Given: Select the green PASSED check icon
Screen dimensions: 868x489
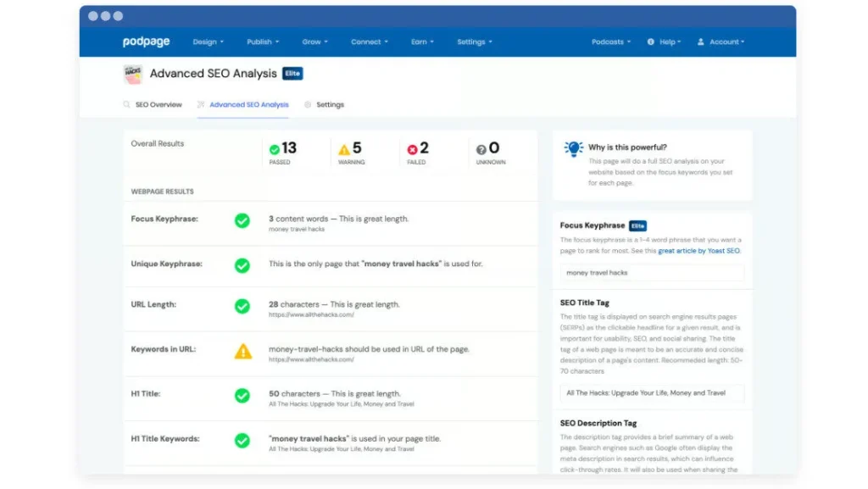Looking at the screenshot, I should click(275, 147).
